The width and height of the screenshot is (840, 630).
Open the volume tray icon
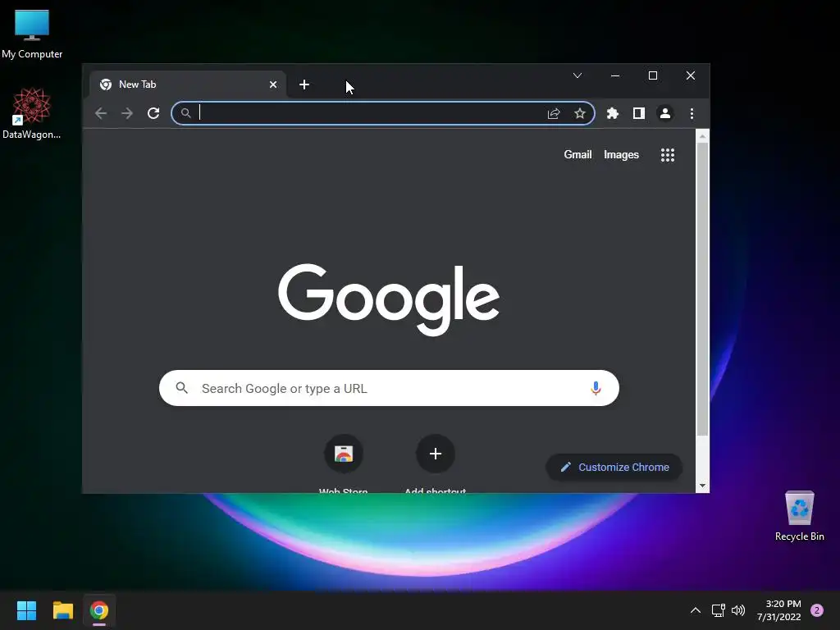[738, 610]
